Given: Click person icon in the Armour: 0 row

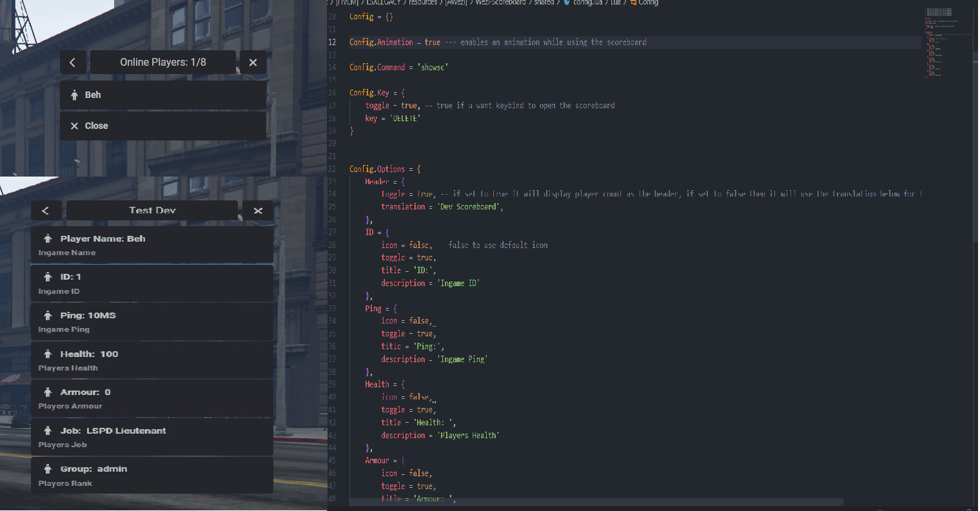Looking at the screenshot, I should pyautogui.click(x=48, y=392).
